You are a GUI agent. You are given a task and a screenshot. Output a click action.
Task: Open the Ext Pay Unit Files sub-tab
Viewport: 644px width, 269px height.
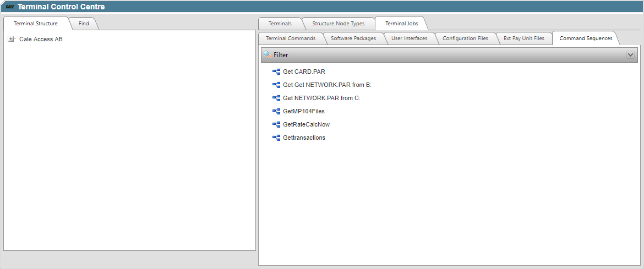pos(524,38)
